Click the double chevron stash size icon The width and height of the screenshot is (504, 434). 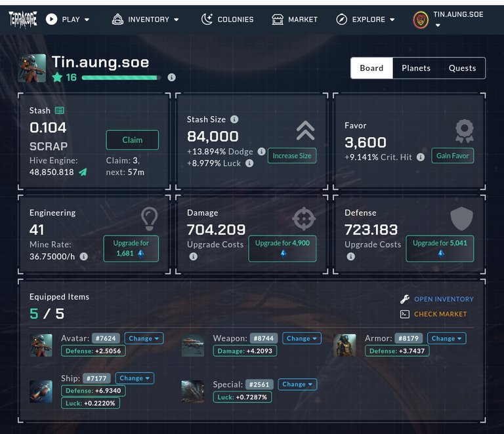point(305,130)
